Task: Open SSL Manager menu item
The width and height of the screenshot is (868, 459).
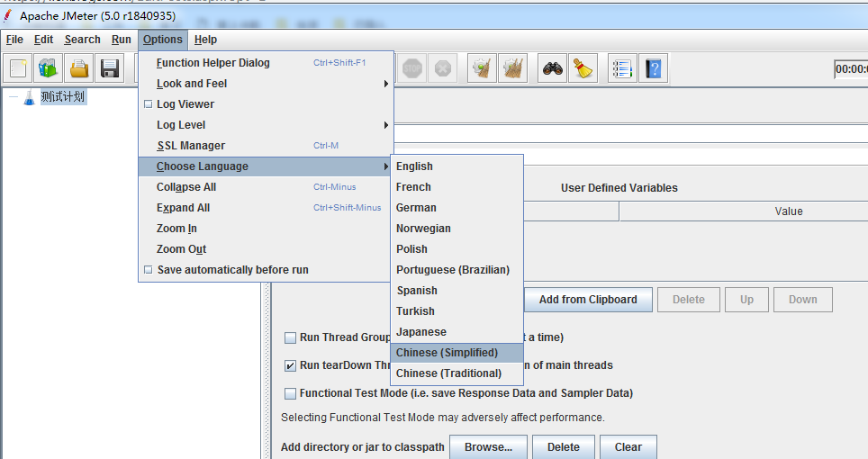Action: [x=266, y=146]
